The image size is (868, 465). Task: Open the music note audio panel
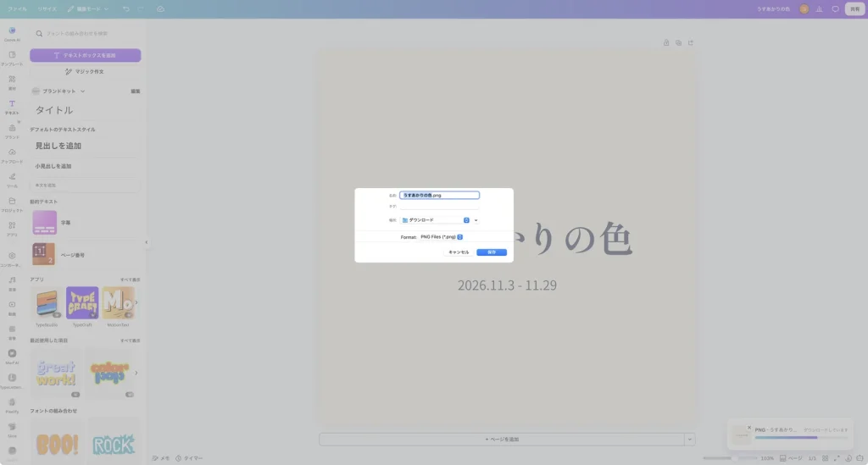12,283
